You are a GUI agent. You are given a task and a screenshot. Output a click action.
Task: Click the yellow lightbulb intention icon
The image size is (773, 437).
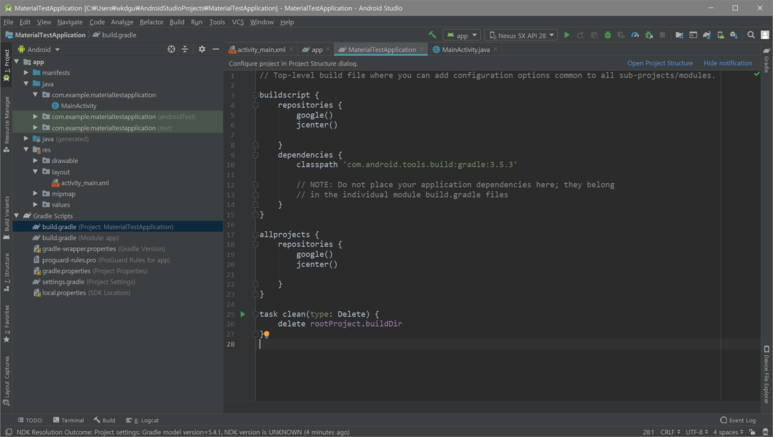(266, 334)
